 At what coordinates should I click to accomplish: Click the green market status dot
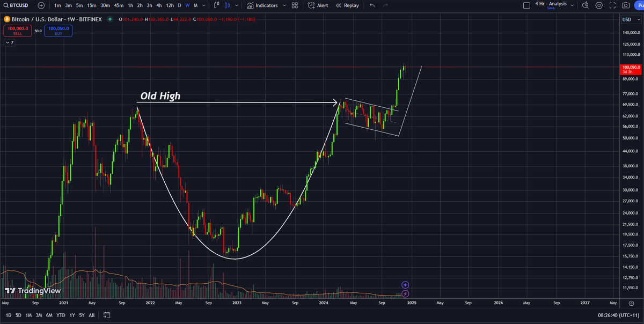click(110, 19)
